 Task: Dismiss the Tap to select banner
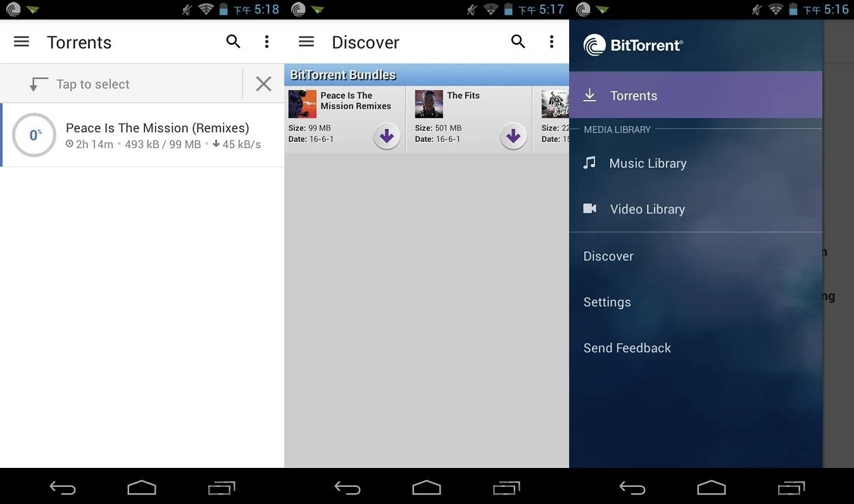point(263,83)
